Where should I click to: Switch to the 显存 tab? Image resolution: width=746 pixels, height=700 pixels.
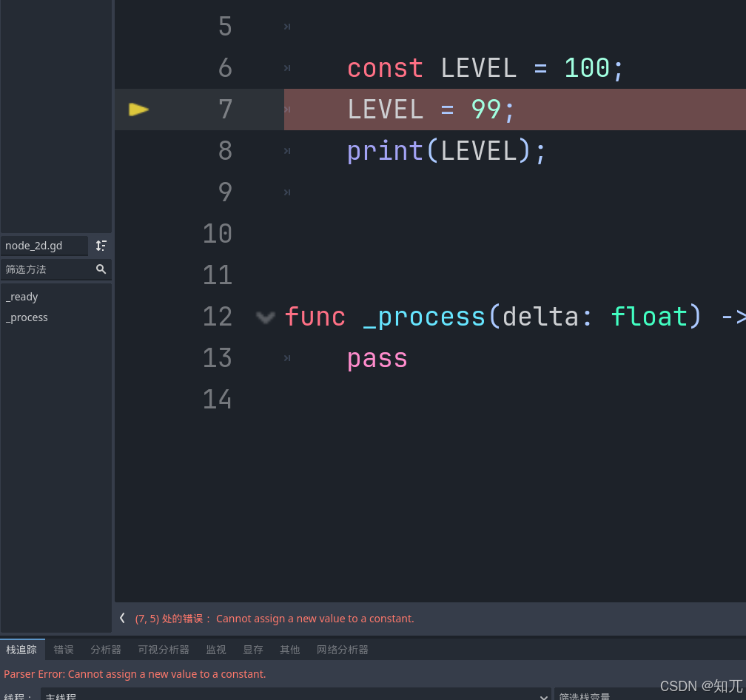pyautogui.click(x=252, y=649)
